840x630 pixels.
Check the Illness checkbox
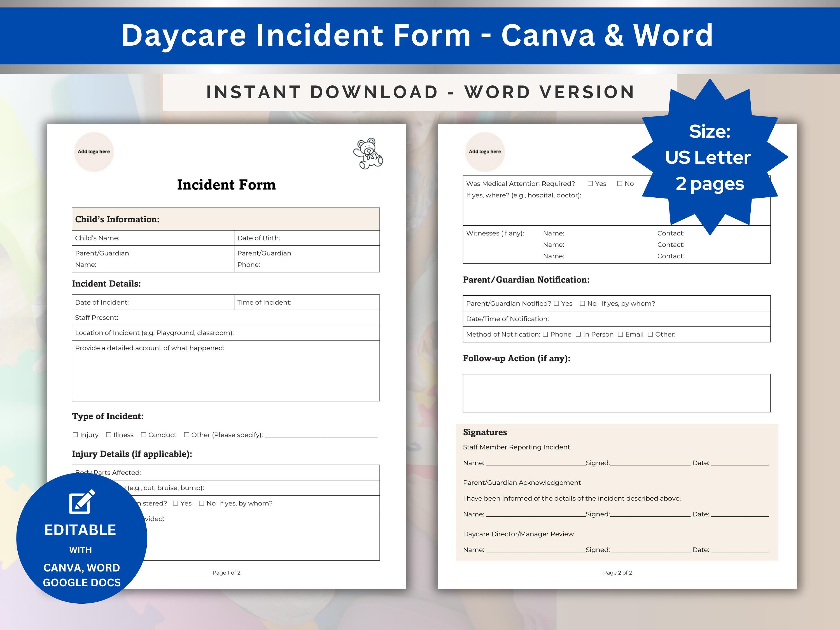pyautogui.click(x=109, y=435)
